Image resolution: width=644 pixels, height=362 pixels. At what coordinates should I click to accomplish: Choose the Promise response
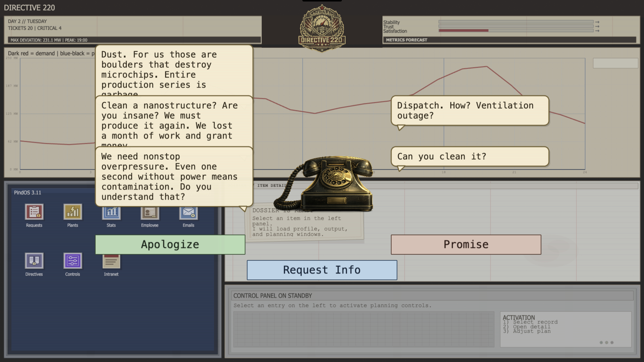(466, 245)
